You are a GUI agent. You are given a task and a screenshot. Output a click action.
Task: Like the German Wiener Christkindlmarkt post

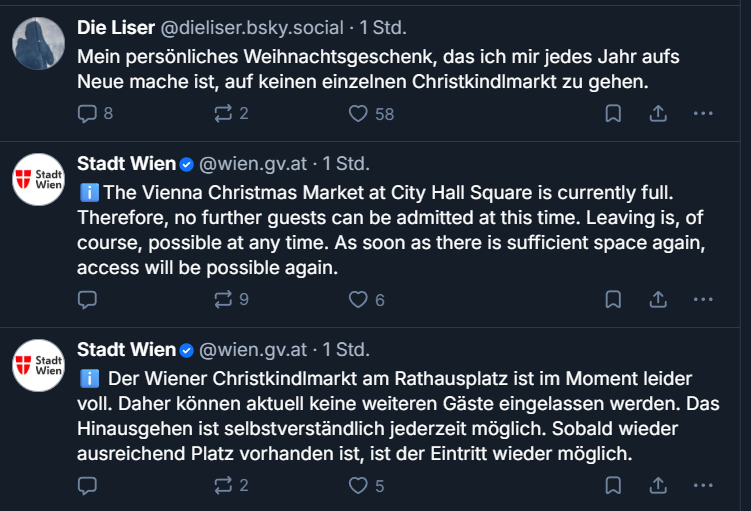coord(358,486)
